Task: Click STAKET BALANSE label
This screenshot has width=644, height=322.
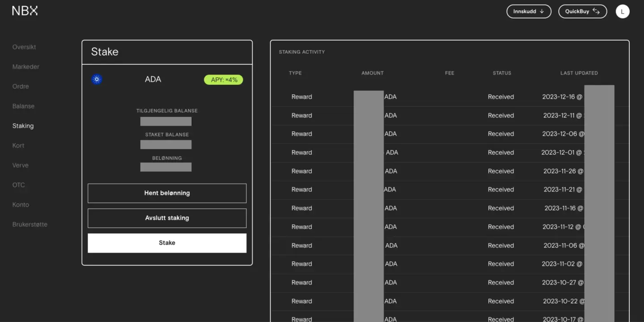Action: (167, 135)
